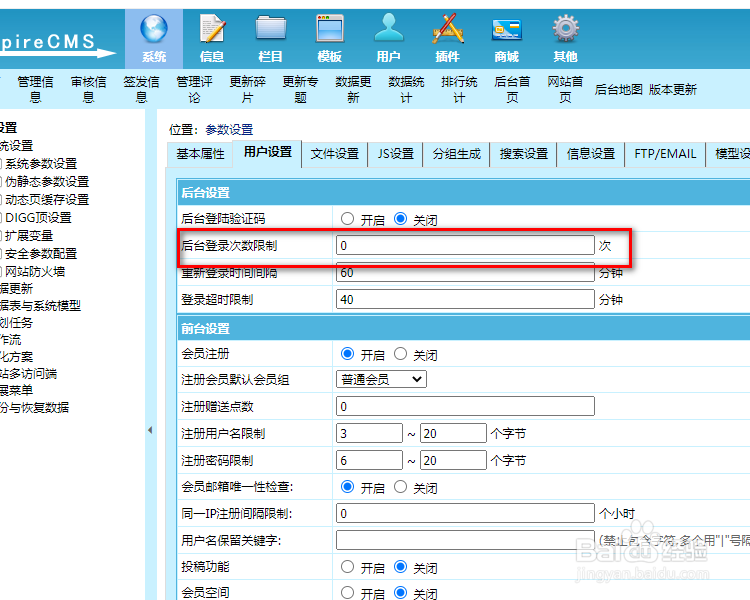750x600 pixels.
Task: Focus 用户名保留关键字 input field
Action: 465,540
